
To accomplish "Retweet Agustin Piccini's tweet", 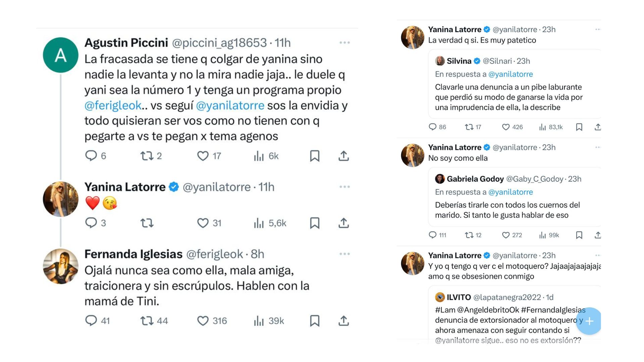I will 147,156.
